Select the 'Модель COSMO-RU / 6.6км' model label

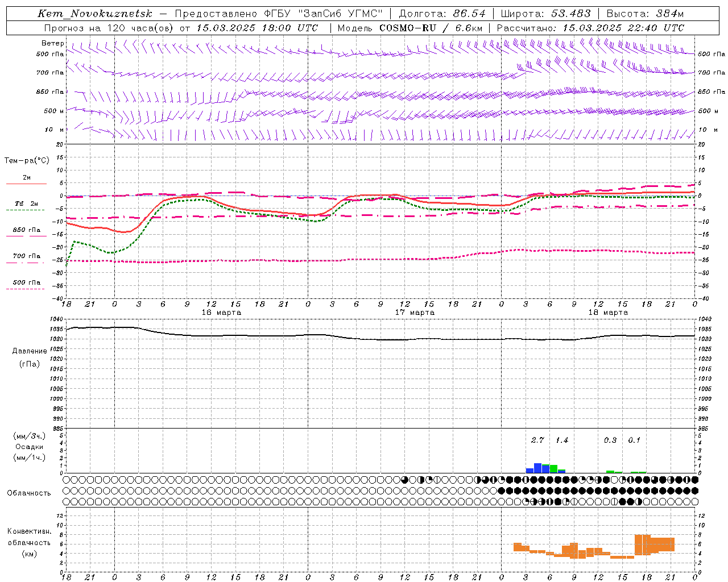[x=409, y=28]
